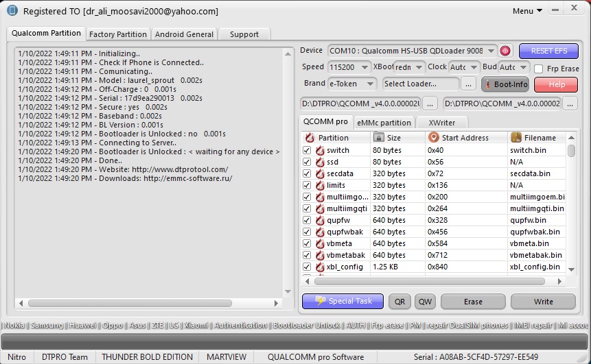Click the lightning icon on Special Task button

point(320,301)
